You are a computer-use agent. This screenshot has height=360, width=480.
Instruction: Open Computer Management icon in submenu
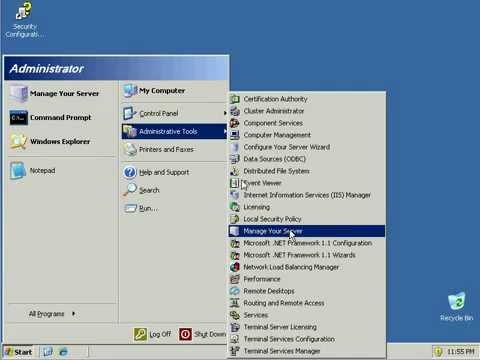pyautogui.click(x=235, y=135)
